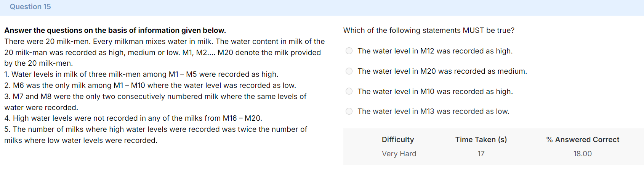This screenshot has width=644, height=170.
Task: Click the 'Which of the following statements' question
Action: [429, 30]
